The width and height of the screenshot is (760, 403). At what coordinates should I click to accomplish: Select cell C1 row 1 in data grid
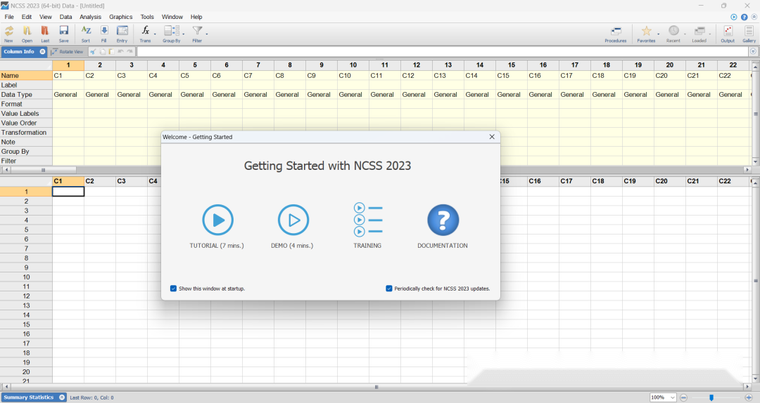coord(68,192)
